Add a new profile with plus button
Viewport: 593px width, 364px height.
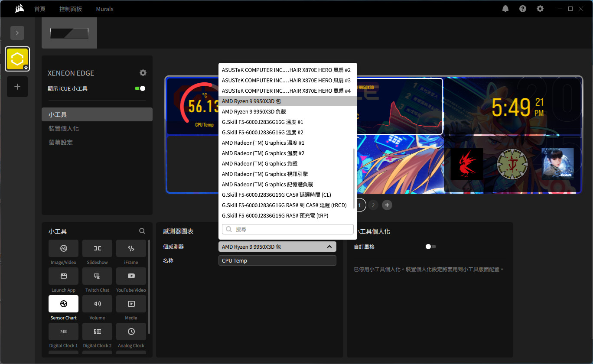coord(17,87)
